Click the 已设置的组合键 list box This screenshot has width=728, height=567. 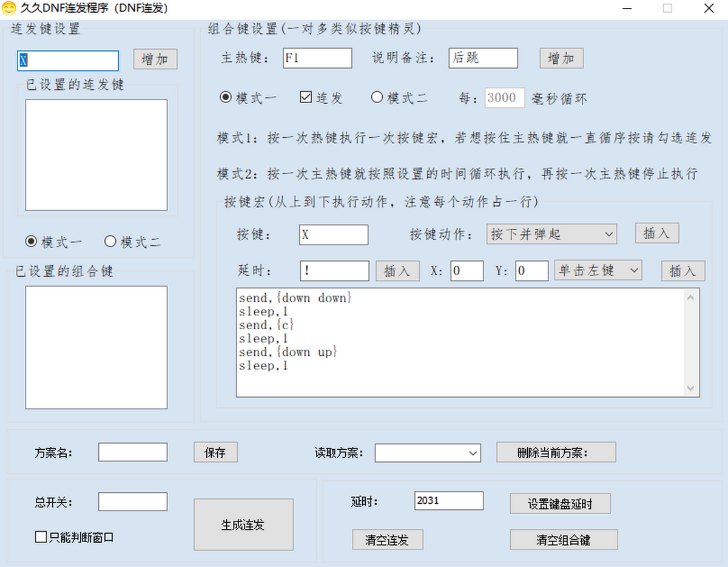(96, 347)
